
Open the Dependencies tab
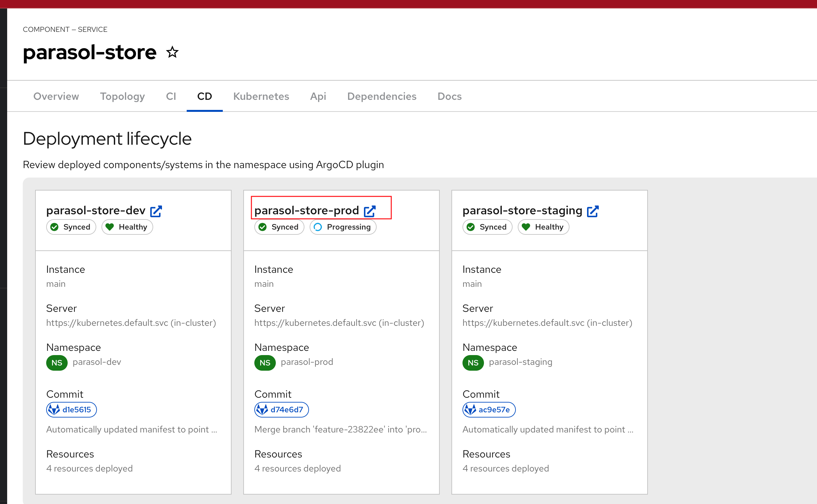tap(382, 96)
